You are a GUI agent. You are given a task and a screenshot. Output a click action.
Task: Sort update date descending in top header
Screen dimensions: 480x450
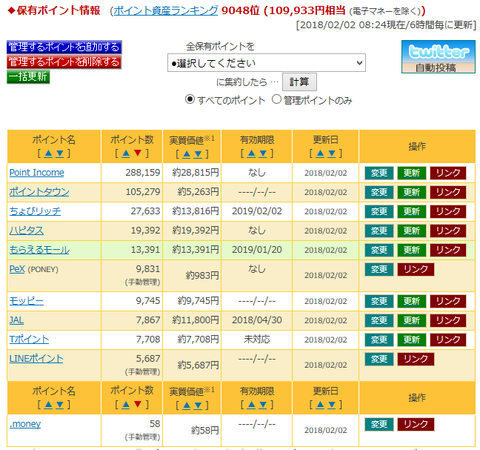click(x=332, y=153)
